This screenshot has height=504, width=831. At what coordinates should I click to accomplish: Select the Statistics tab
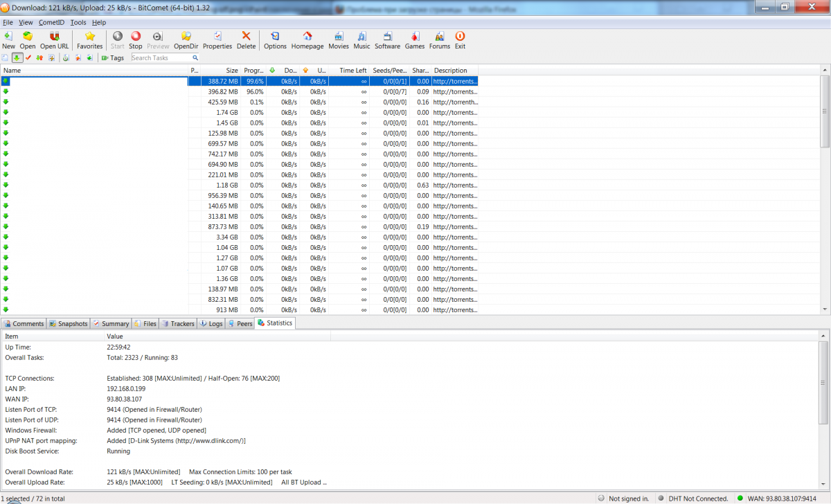tap(275, 323)
